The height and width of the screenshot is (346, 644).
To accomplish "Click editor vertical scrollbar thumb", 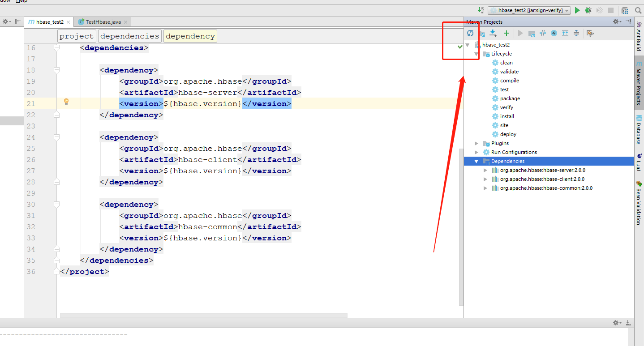I will point(461,227).
